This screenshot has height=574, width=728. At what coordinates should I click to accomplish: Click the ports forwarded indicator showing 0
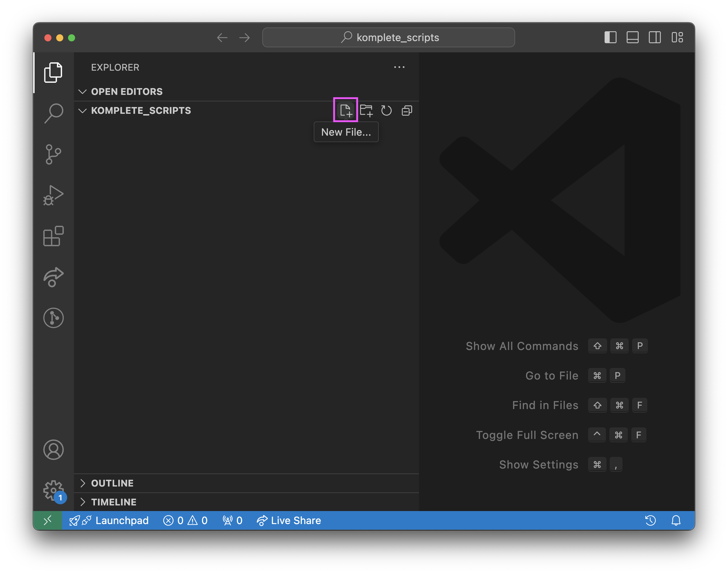click(232, 521)
